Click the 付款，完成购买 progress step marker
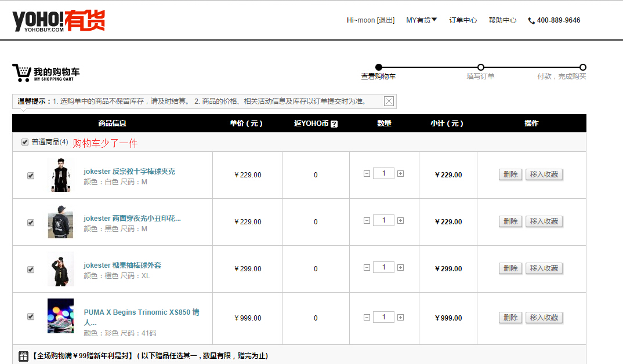Viewport: 623px width, 364px height. tap(583, 67)
